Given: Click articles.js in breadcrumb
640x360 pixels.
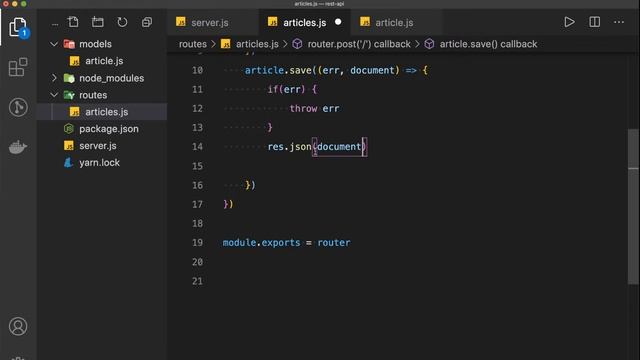Looking at the screenshot, I should point(257,44).
